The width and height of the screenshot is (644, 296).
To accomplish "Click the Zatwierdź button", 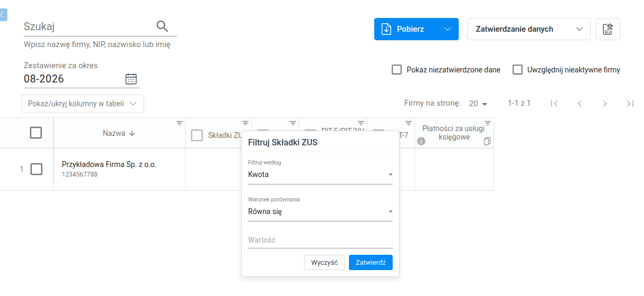I will click(371, 262).
